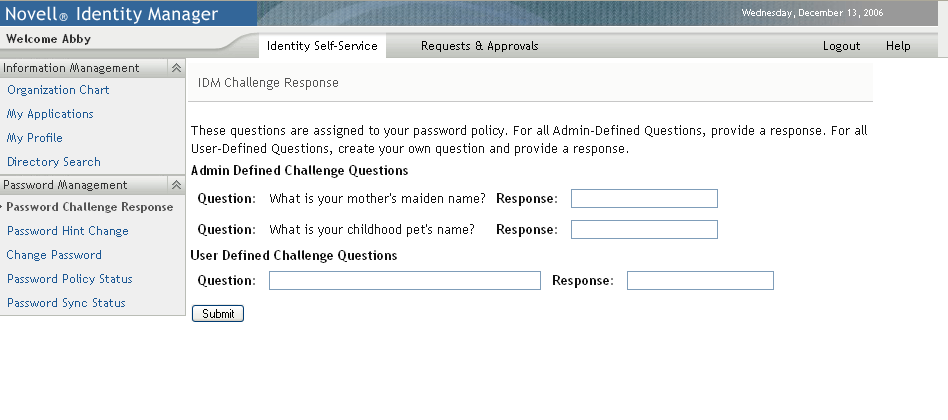Go to My Profile page
The image size is (948, 420).
click(x=35, y=138)
